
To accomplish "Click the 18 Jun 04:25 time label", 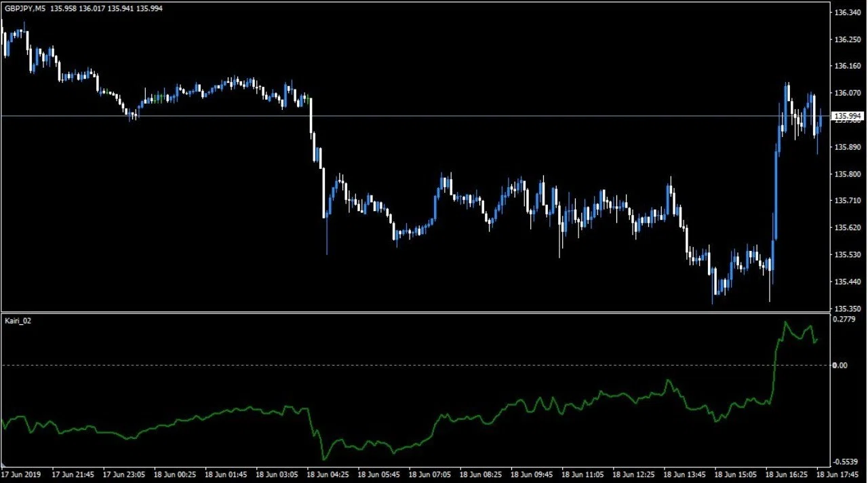I will (x=328, y=474).
